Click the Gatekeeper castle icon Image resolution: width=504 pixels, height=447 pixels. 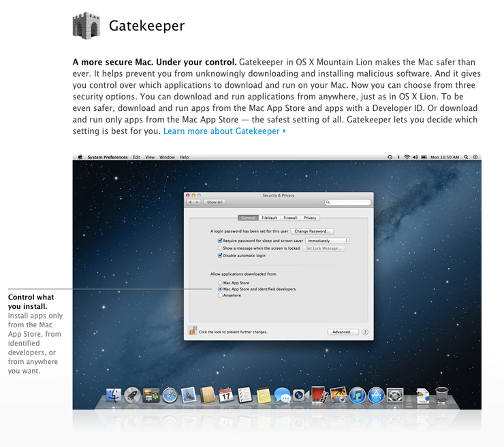86,26
